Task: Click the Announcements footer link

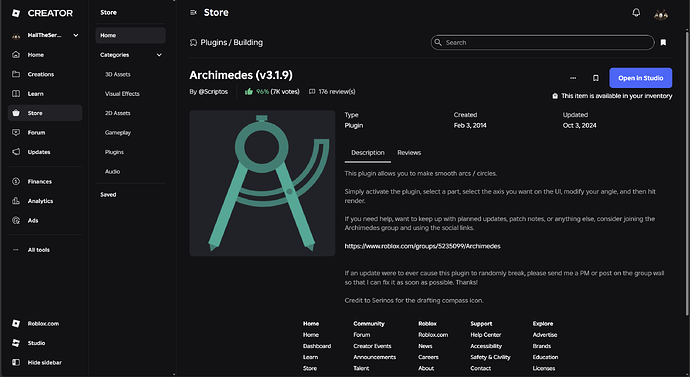Action: point(374,357)
